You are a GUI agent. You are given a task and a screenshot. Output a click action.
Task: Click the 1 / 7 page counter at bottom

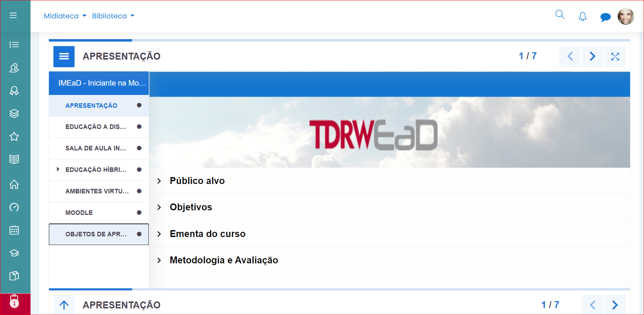550,305
